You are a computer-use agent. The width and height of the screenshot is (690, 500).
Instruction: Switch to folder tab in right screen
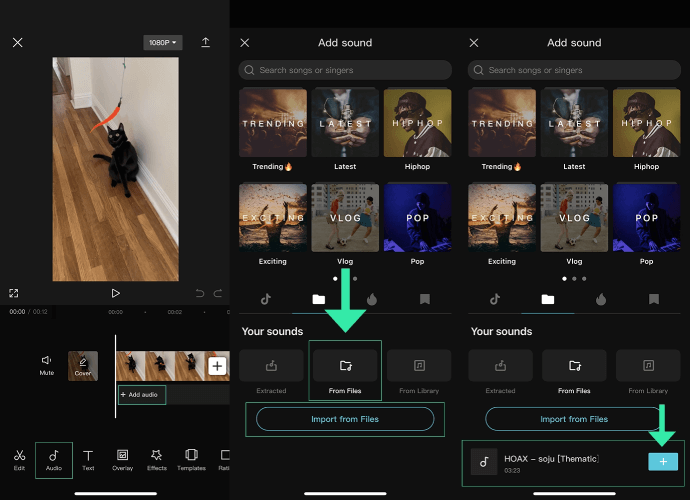point(548,299)
